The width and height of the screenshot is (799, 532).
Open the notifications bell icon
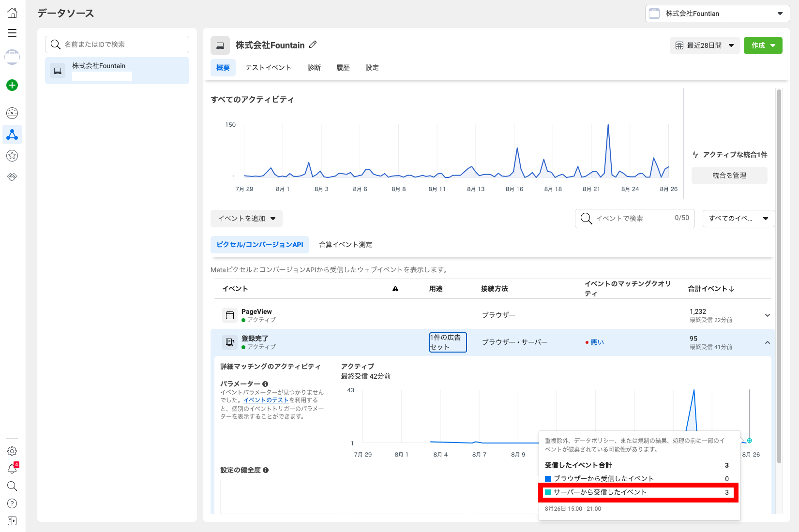click(x=12, y=469)
